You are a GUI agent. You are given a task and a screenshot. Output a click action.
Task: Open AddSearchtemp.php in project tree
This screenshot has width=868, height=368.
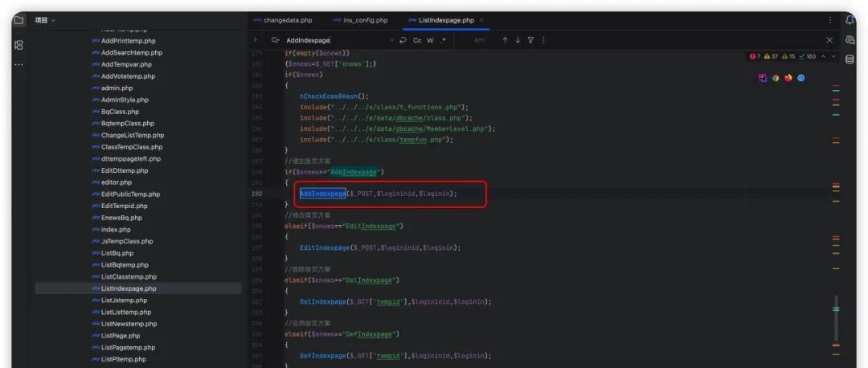pyautogui.click(x=127, y=52)
